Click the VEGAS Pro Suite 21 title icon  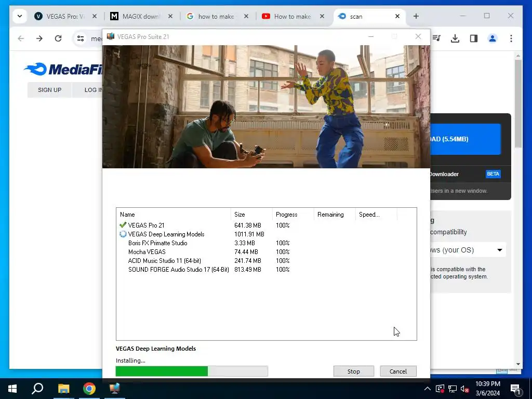click(x=111, y=36)
